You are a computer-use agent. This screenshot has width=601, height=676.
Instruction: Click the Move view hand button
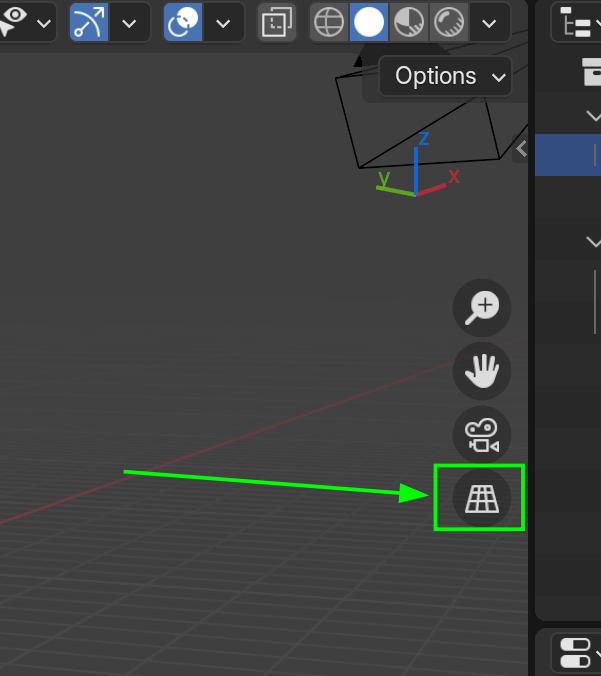[482, 371]
